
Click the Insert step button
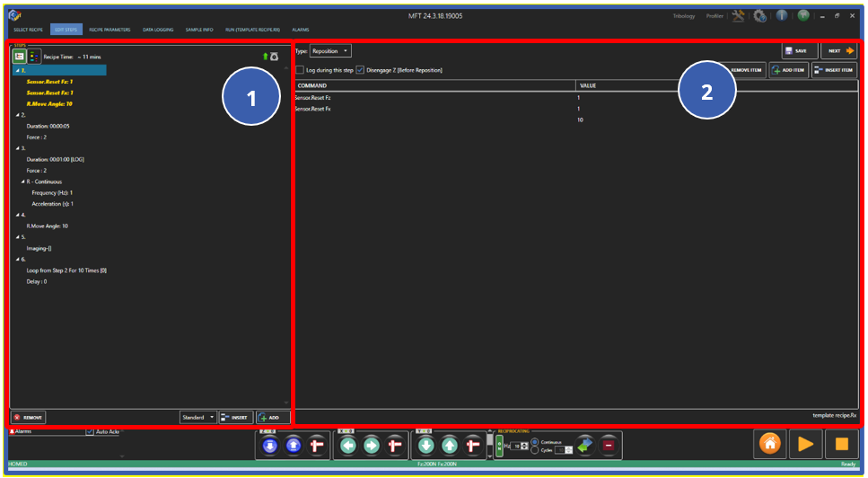pyautogui.click(x=236, y=418)
